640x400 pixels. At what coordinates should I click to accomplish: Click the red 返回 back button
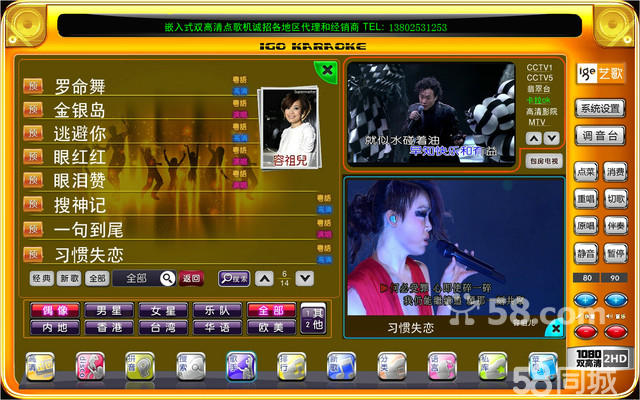coord(191,278)
